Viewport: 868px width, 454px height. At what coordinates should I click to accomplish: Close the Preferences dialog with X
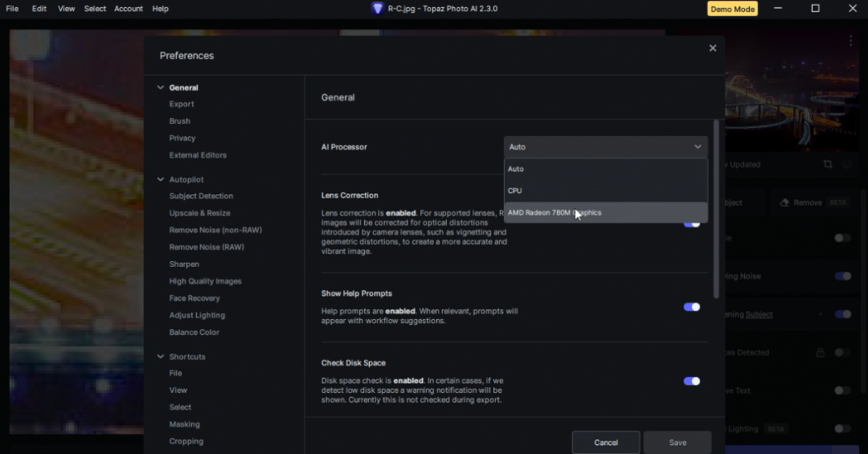(713, 48)
